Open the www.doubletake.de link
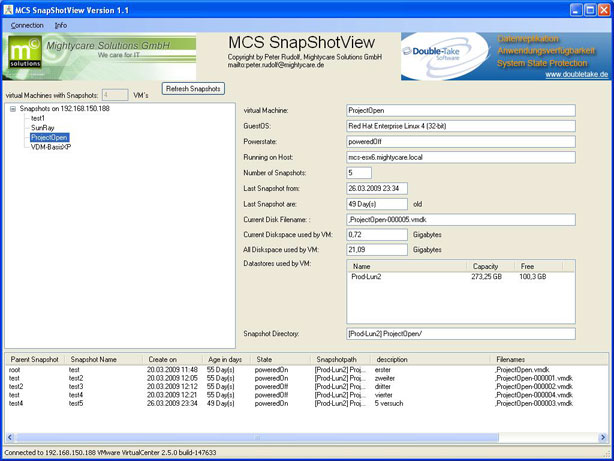 coord(563,75)
